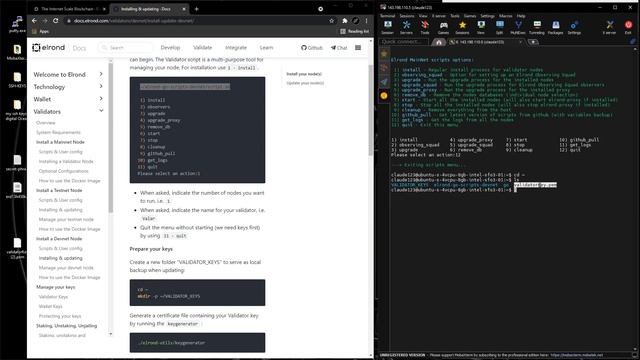640x360 pixels.
Task: Click the Split icon in MobaXterm toolbar
Action: click(499, 27)
